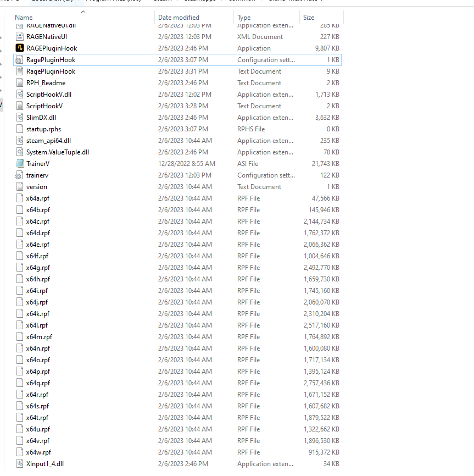
Task: Select the System.ValueTuple.dll file icon
Action: click(x=20, y=152)
